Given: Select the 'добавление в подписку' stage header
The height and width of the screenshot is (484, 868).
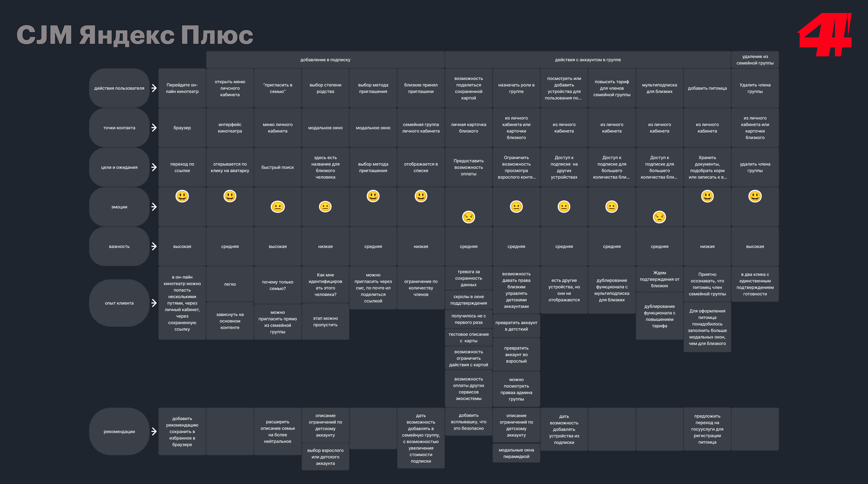Looking at the screenshot, I should click(325, 60).
